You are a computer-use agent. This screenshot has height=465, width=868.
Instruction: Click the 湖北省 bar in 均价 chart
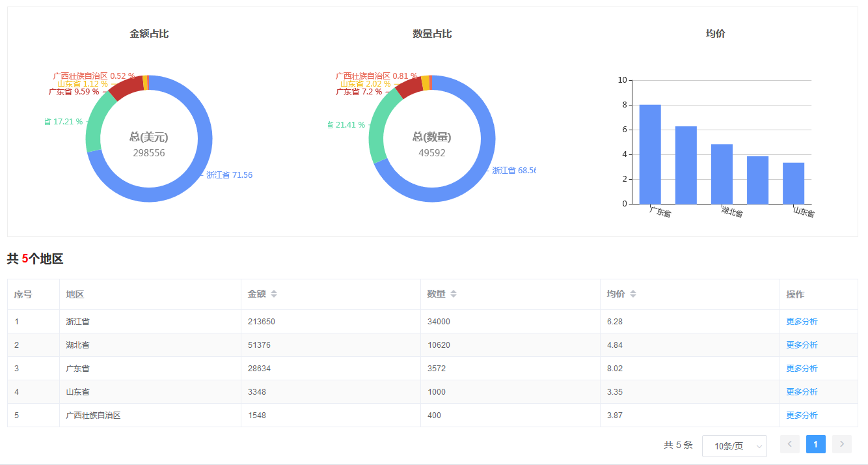tap(722, 174)
